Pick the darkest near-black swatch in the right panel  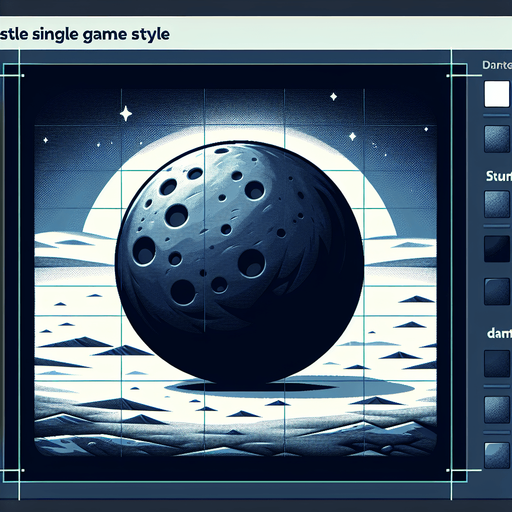coord(497,248)
